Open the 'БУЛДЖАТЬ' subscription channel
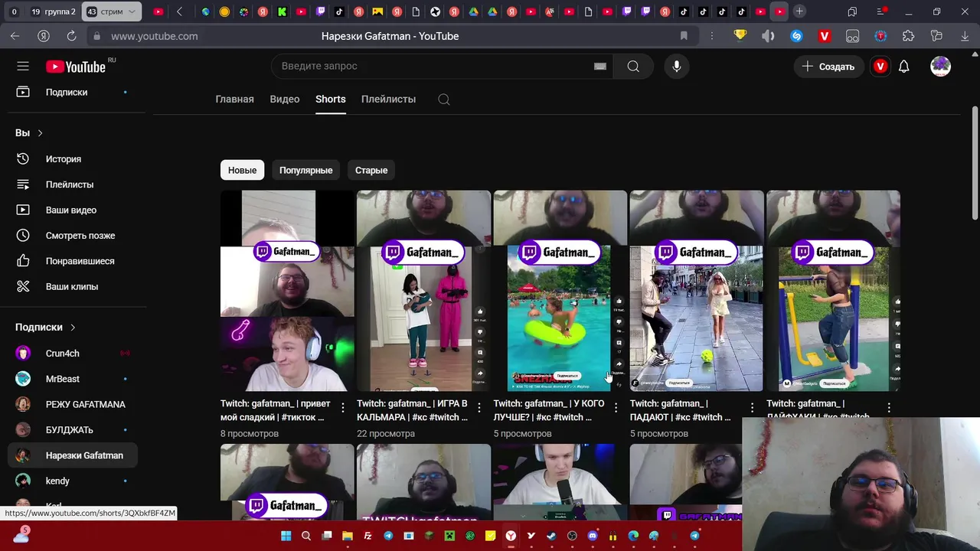This screenshot has width=980, height=551. click(x=73, y=430)
